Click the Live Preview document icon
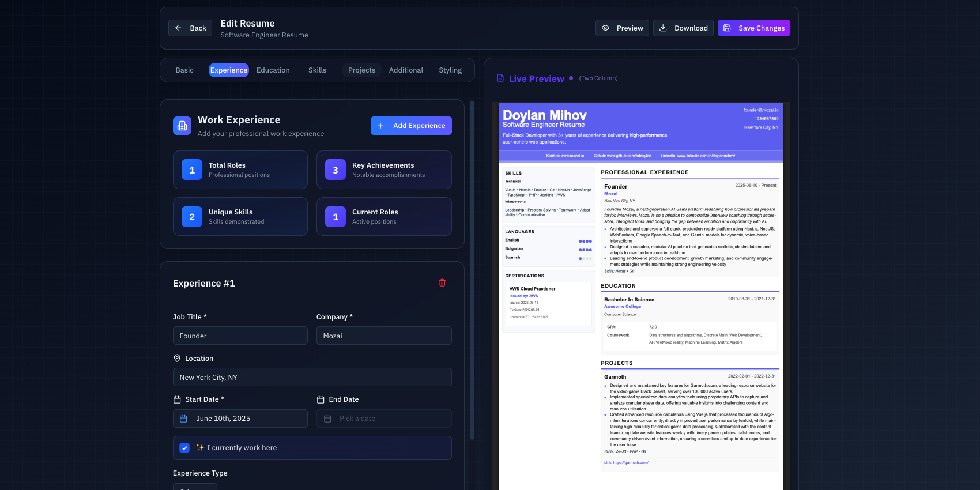The width and height of the screenshot is (980, 490). [500, 78]
